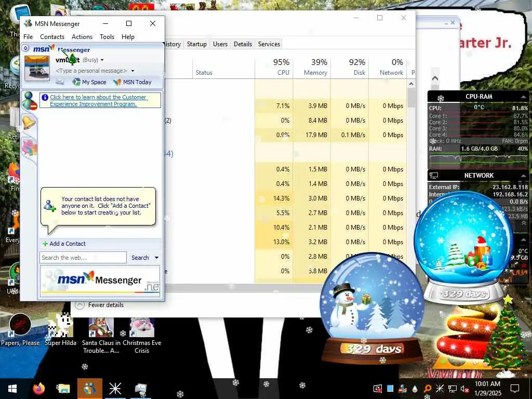532x399 pixels.
Task: Collapse the MSN Messenger header panel arrow button
Action: pos(26,48)
